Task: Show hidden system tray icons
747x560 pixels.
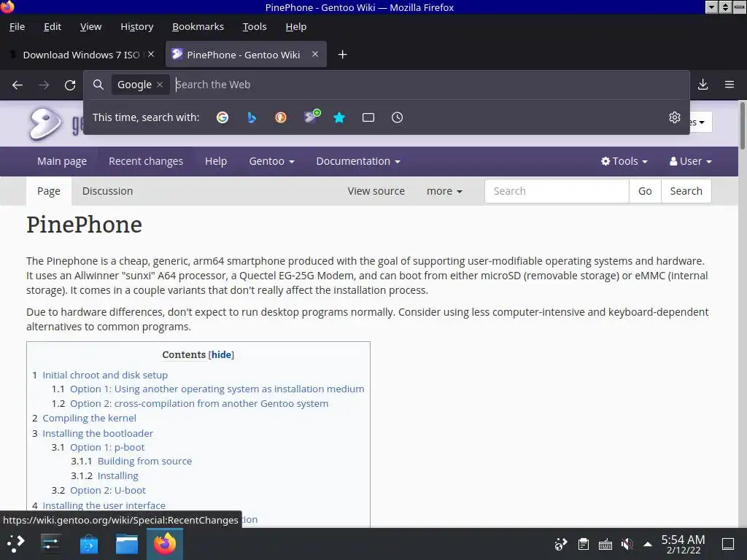Action: coord(648,544)
